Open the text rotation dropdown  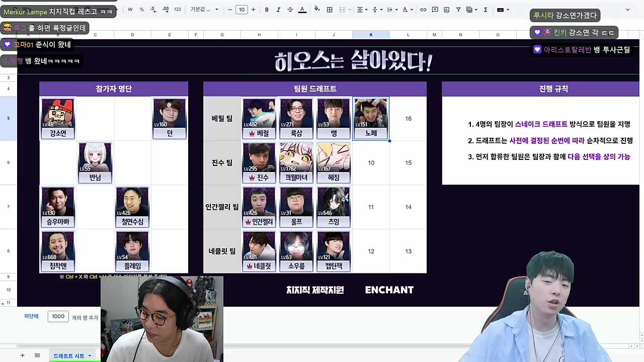click(x=408, y=10)
